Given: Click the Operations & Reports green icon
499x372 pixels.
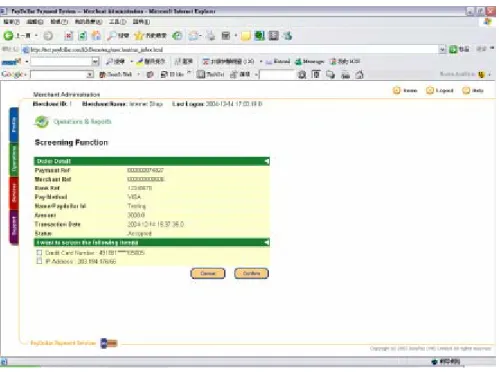Looking at the screenshot, I should click(x=42, y=122).
